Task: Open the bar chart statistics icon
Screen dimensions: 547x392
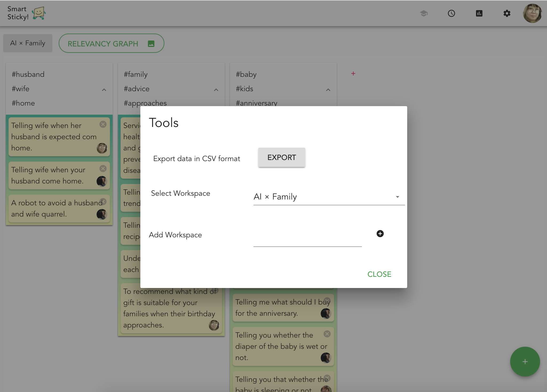Action: pyautogui.click(x=479, y=13)
